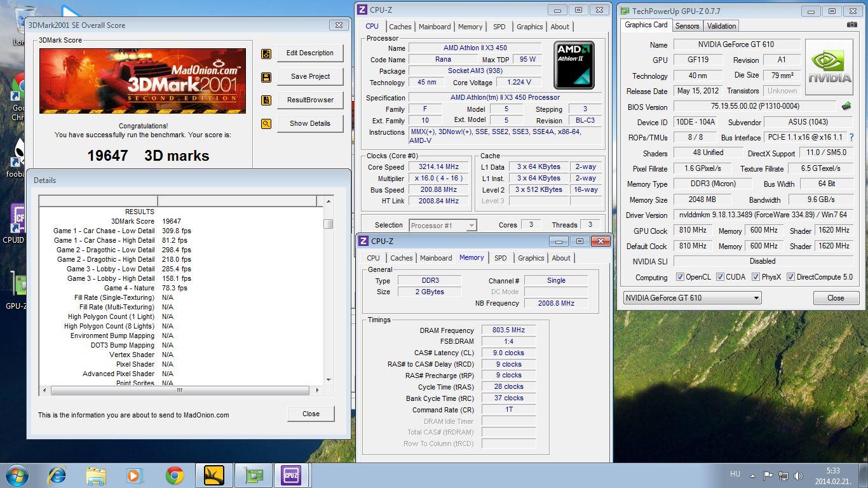This screenshot has height=488, width=868.
Task: Open the Processor #1 selection dropdown
Action: click(443, 226)
